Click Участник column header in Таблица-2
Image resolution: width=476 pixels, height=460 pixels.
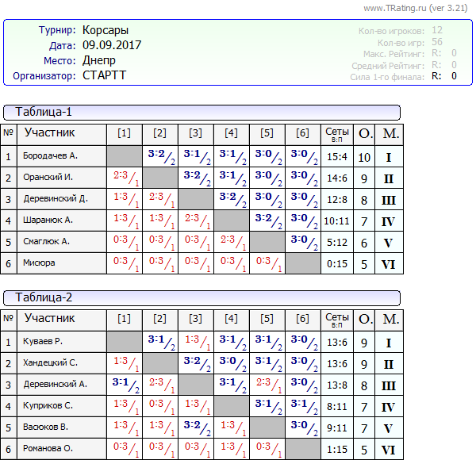click(50, 319)
